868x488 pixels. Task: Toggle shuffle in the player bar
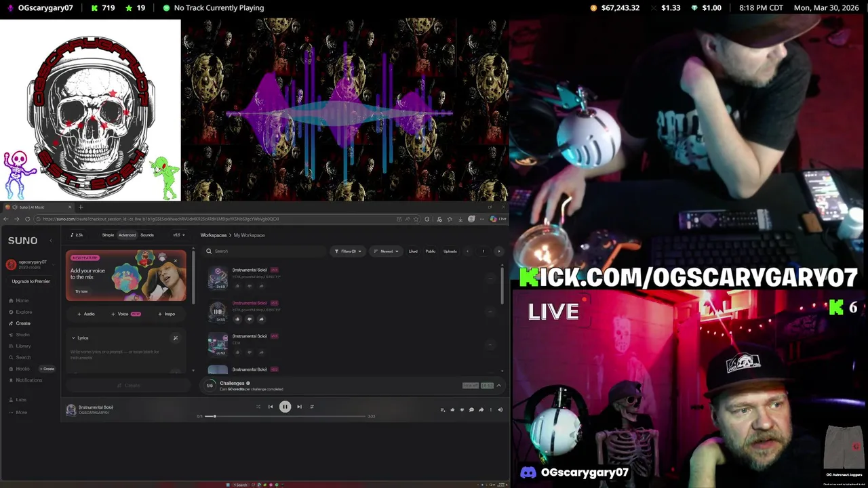(258, 407)
